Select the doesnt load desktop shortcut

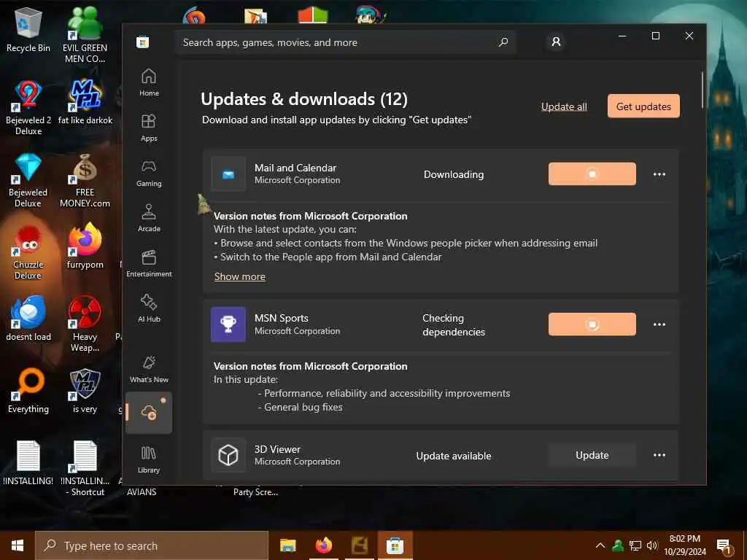pos(28,318)
